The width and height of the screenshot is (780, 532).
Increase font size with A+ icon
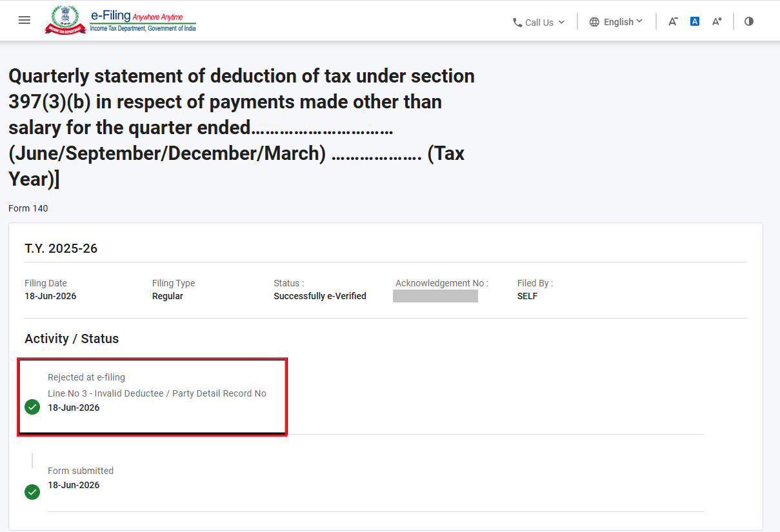pos(717,21)
